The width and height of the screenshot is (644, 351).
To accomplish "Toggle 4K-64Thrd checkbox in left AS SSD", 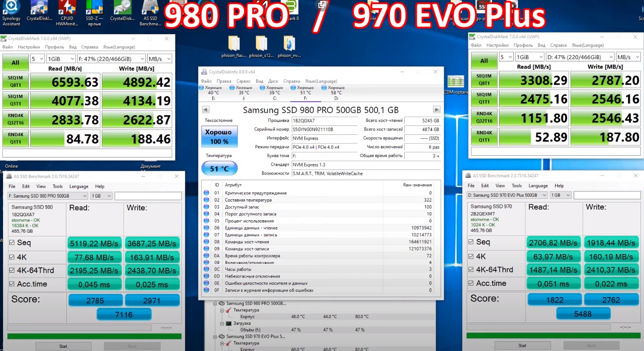I will [x=12, y=270].
